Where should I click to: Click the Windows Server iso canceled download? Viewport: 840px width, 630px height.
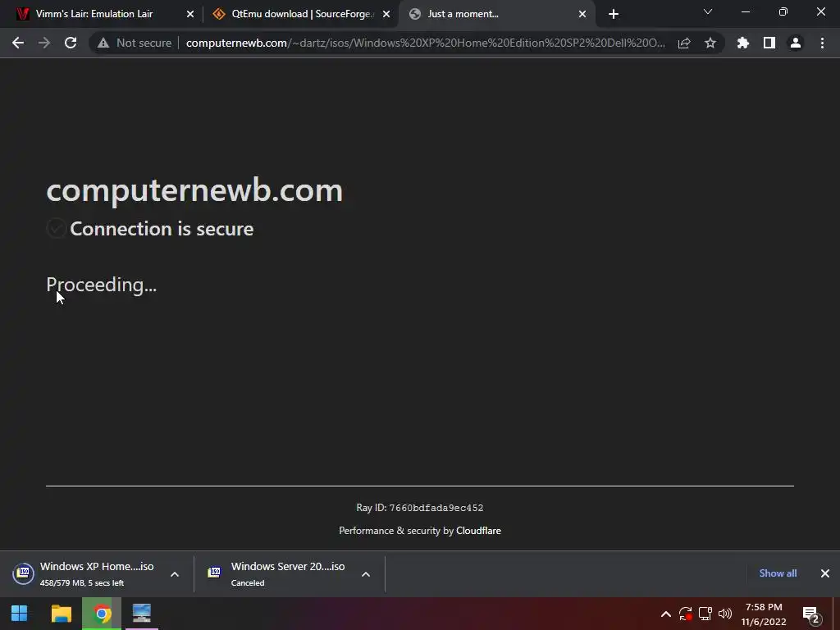tap(288, 573)
